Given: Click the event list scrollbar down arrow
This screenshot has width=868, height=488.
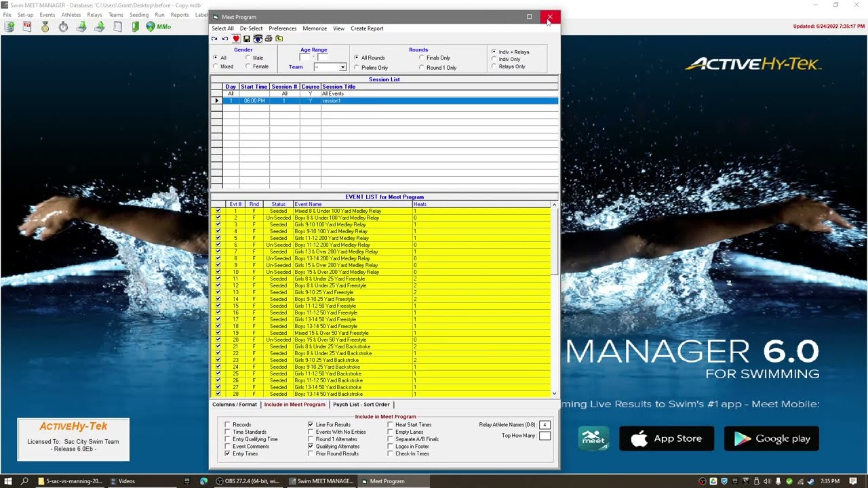Looking at the screenshot, I should (555, 394).
